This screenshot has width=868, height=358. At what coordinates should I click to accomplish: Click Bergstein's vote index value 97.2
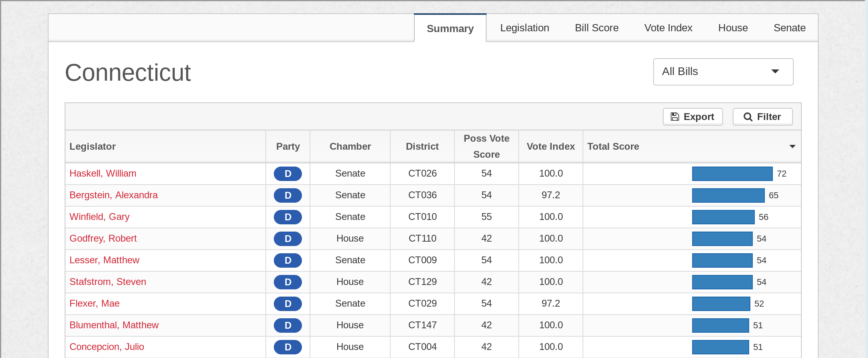pos(550,195)
